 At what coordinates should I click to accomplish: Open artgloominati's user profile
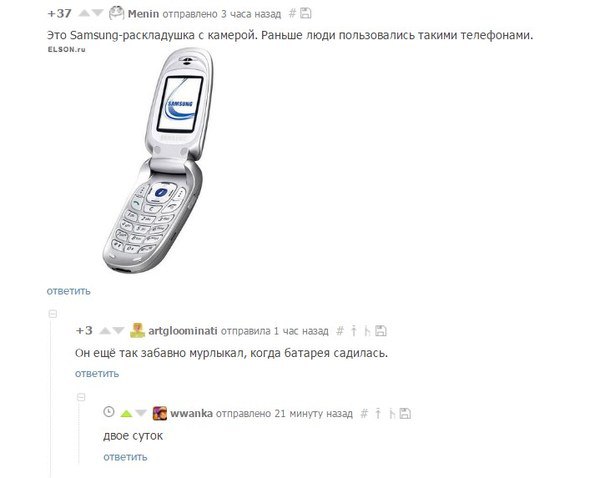(x=183, y=331)
